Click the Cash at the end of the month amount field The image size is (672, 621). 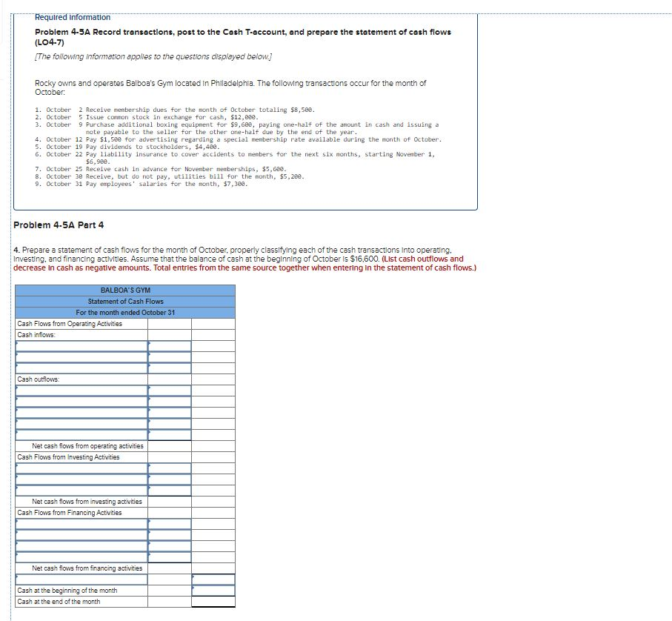[x=215, y=602]
